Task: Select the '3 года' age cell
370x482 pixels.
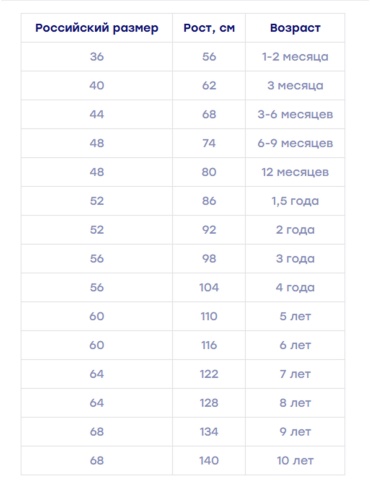Action: [x=295, y=259]
